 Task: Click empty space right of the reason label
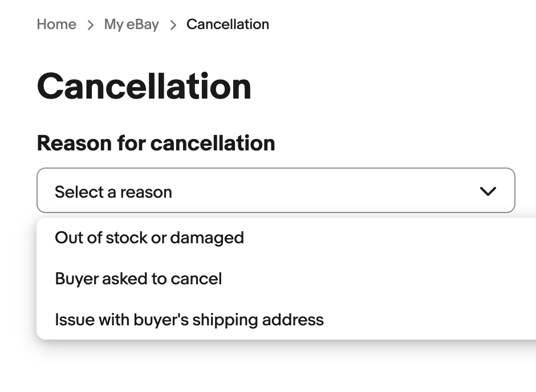point(399,143)
